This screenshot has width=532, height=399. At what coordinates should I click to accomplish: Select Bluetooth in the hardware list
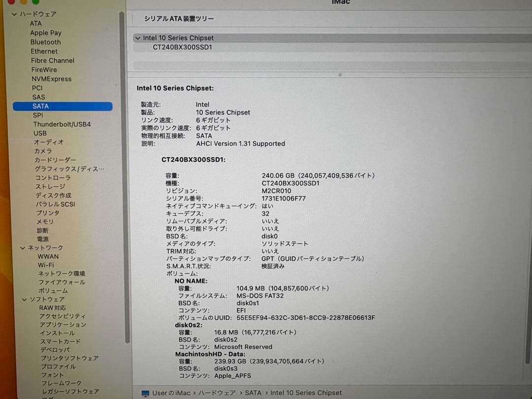tap(45, 42)
